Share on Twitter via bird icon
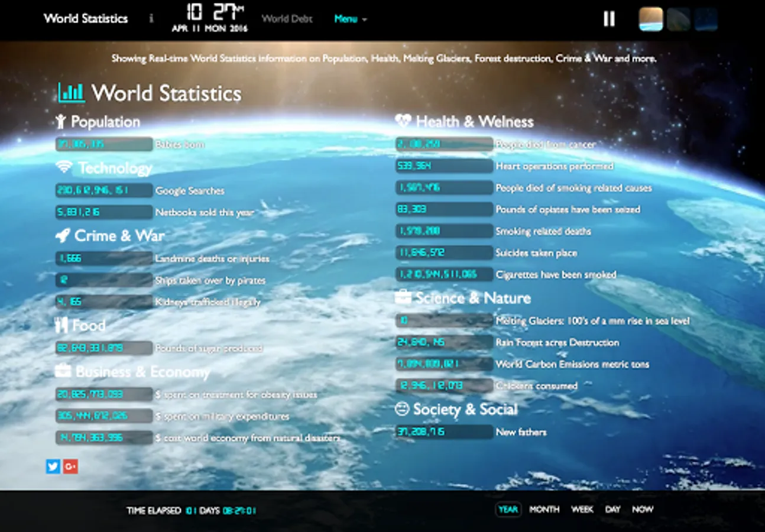This screenshot has height=532, width=765. tap(53, 466)
